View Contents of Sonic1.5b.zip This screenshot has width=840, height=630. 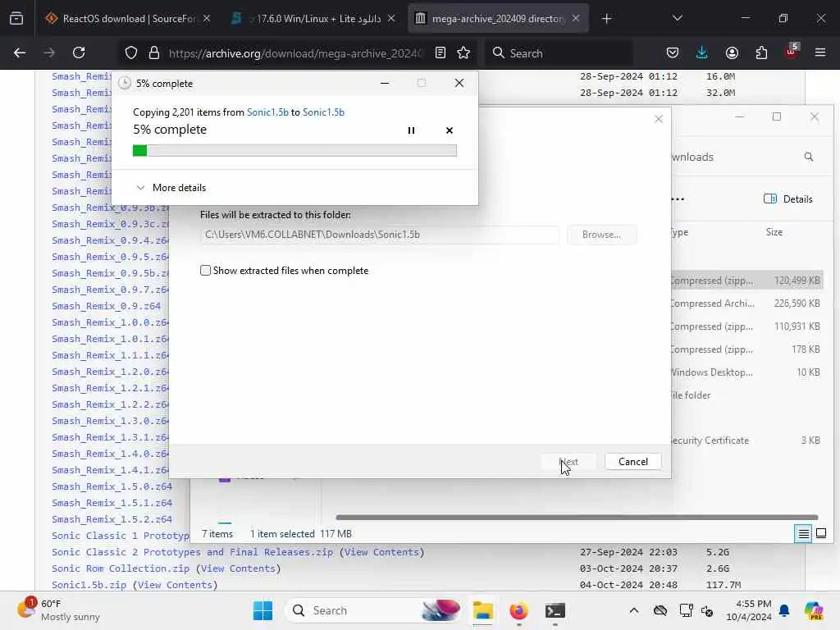click(x=176, y=585)
